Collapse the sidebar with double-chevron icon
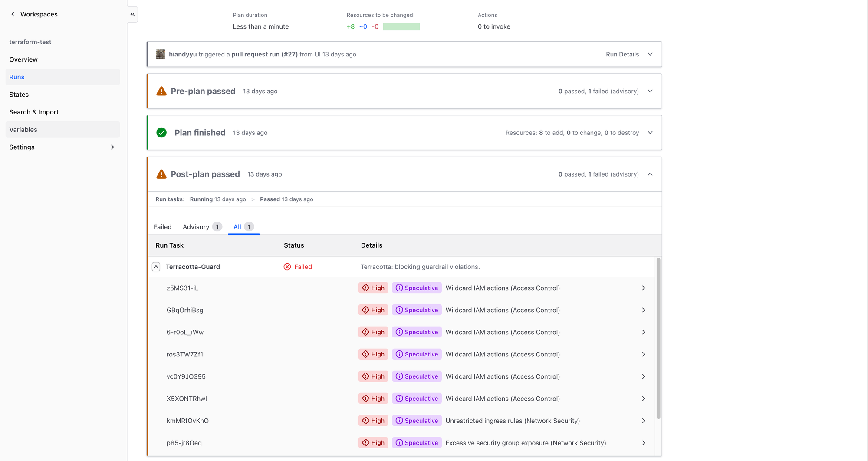 point(132,14)
